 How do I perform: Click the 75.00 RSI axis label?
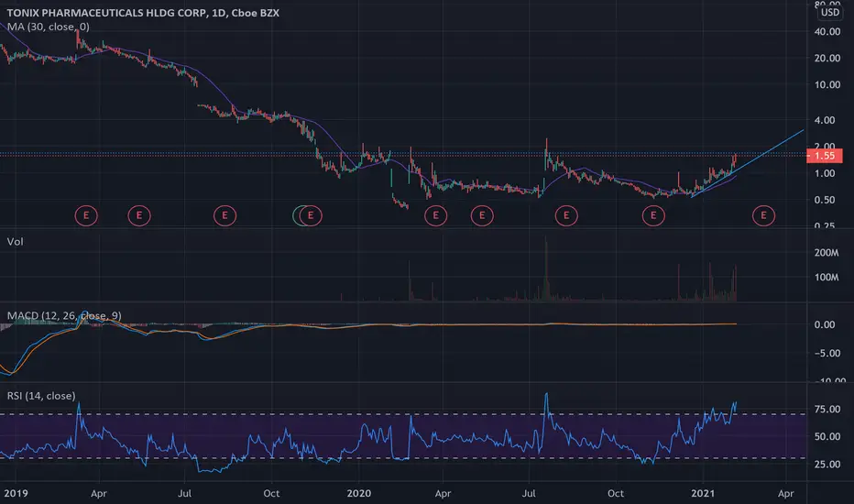click(x=827, y=410)
